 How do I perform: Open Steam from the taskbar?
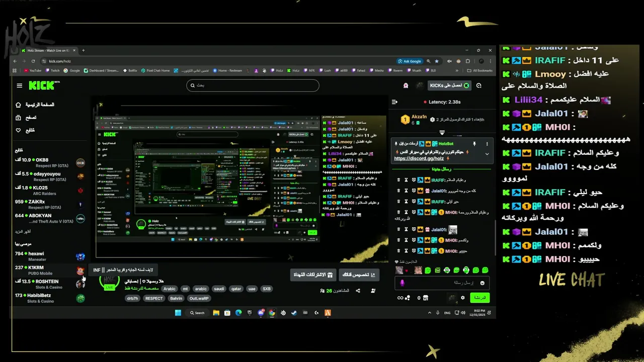[294, 313]
